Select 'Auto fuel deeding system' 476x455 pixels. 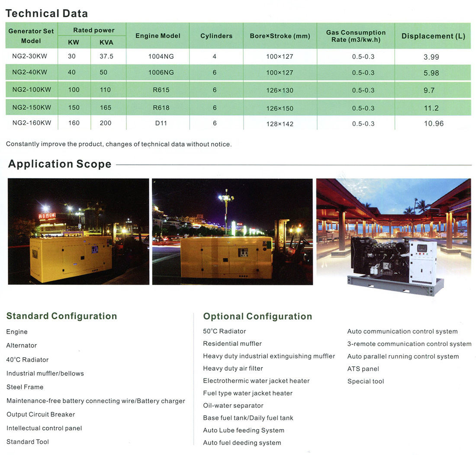(x=242, y=443)
